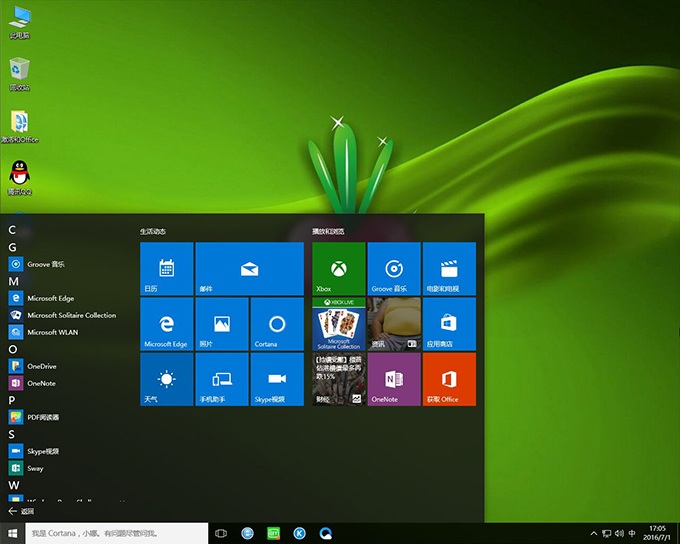Screen dimensions: 680x544
Task: Choose Microsoft WLAN from the app list
Action: tap(52, 332)
